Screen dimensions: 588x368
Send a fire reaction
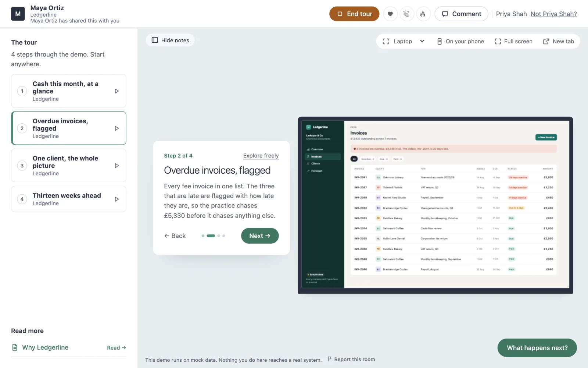[x=423, y=14]
